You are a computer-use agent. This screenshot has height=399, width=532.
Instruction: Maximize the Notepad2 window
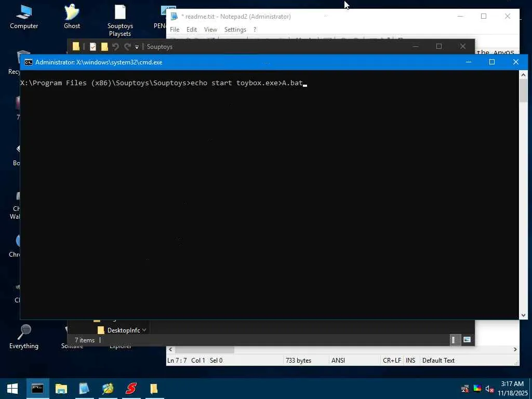click(x=484, y=16)
